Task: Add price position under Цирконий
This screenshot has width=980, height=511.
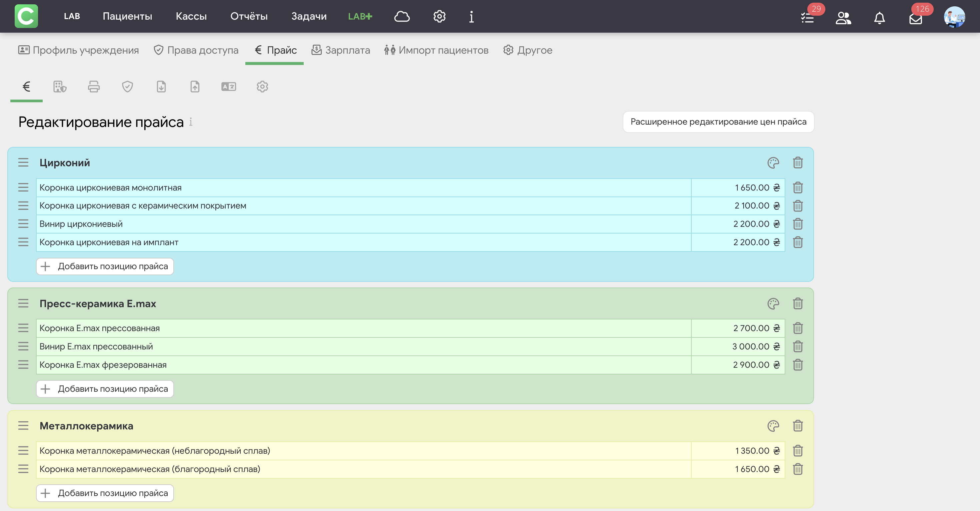Action: tap(105, 266)
